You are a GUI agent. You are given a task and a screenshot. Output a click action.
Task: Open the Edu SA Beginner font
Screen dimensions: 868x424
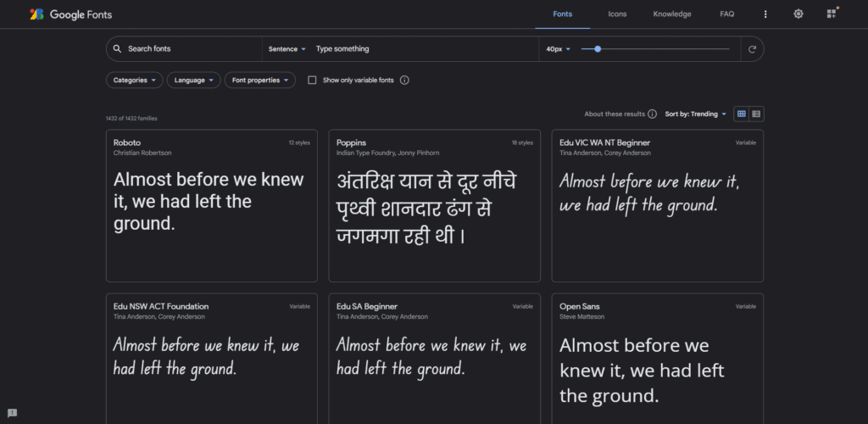[435, 359]
